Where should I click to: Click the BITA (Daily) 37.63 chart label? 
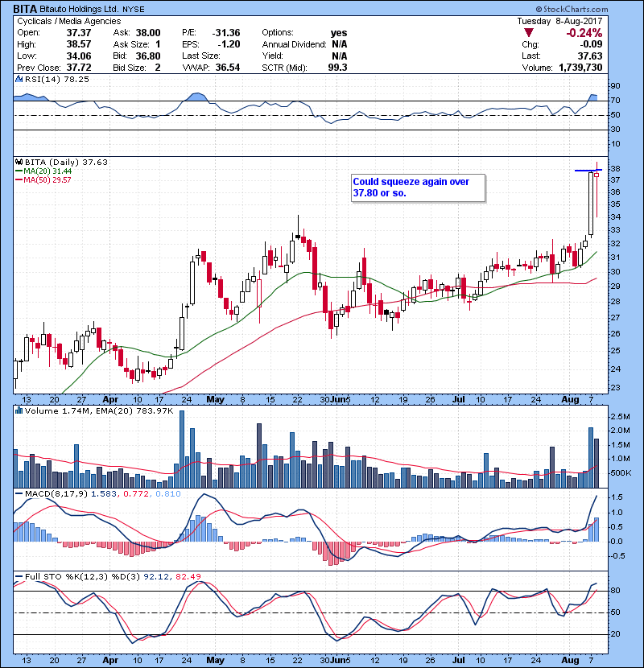point(67,163)
